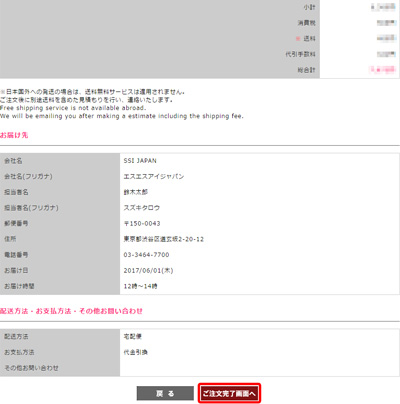Click the 'Free shipping service is not available' notice
The image size is (400, 404).
coord(73,108)
